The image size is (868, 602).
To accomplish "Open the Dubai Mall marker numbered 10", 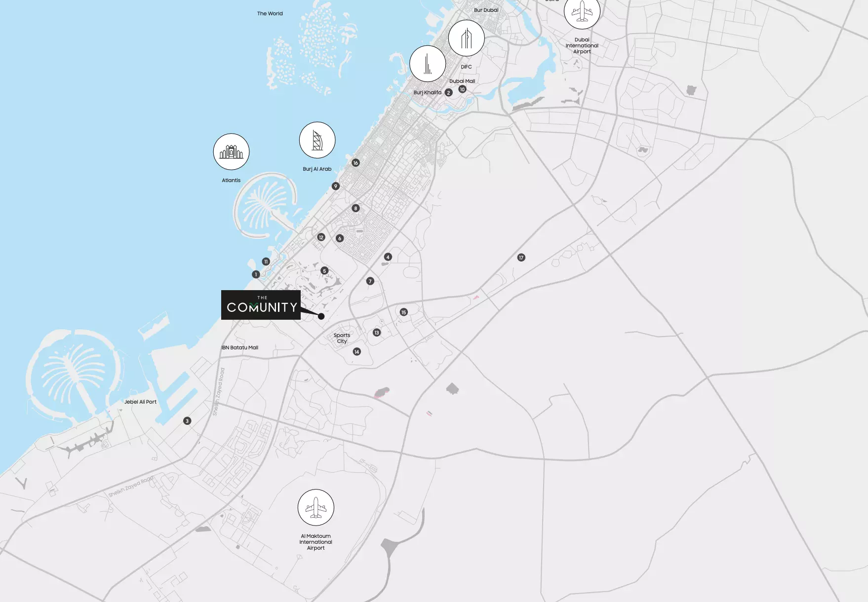I will 462,89.
